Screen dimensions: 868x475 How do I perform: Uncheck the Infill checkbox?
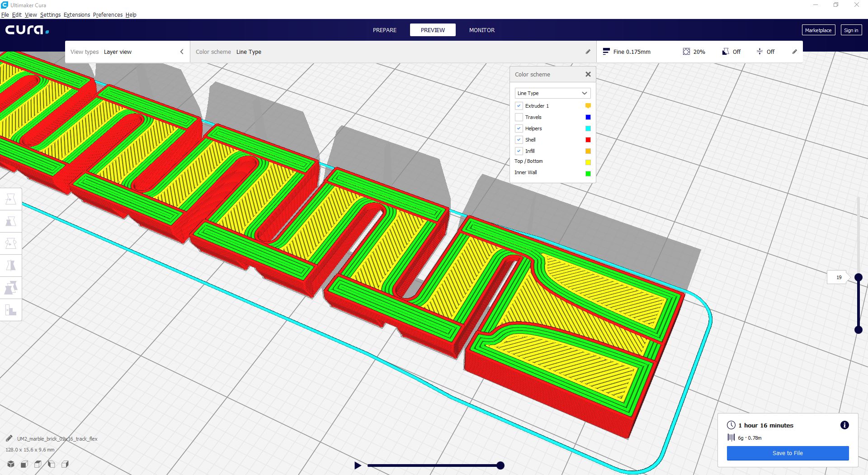click(519, 151)
